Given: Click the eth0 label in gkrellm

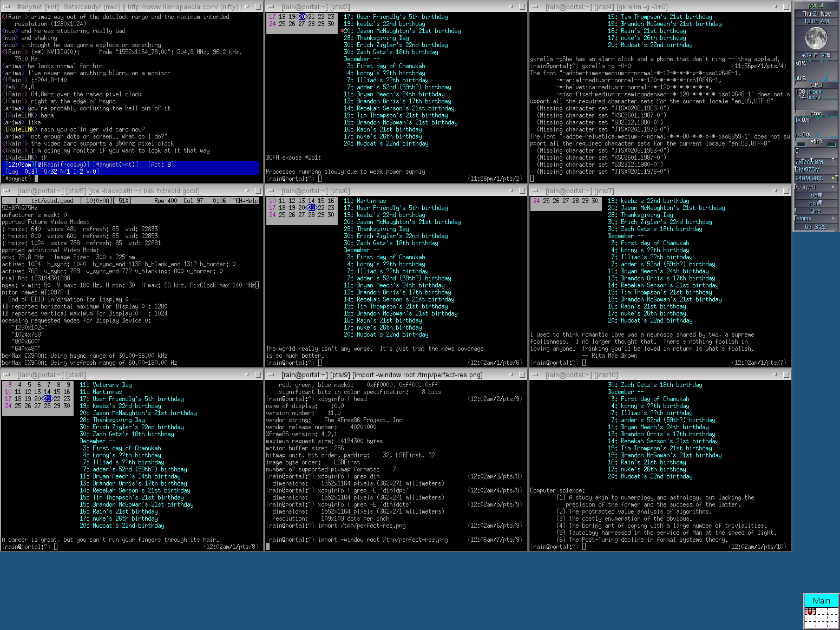Looking at the screenshot, I should pos(816,142).
